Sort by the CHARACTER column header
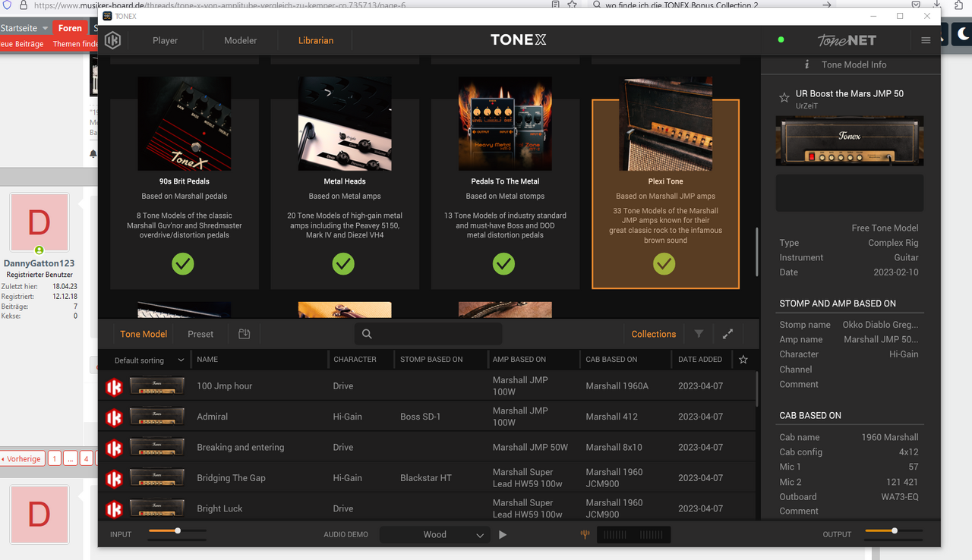The image size is (972, 560). tap(355, 360)
